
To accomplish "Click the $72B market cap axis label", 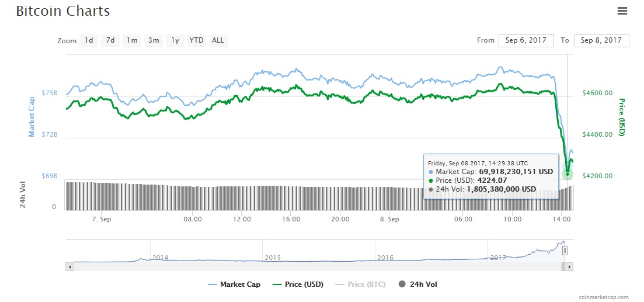I will 50,134.
